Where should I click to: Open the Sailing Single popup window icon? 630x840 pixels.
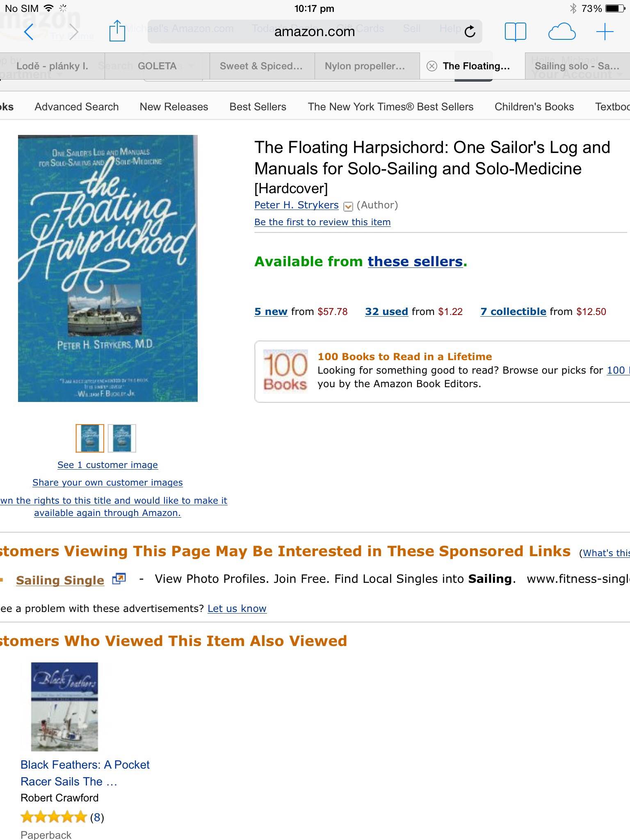pyautogui.click(x=119, y=579)
